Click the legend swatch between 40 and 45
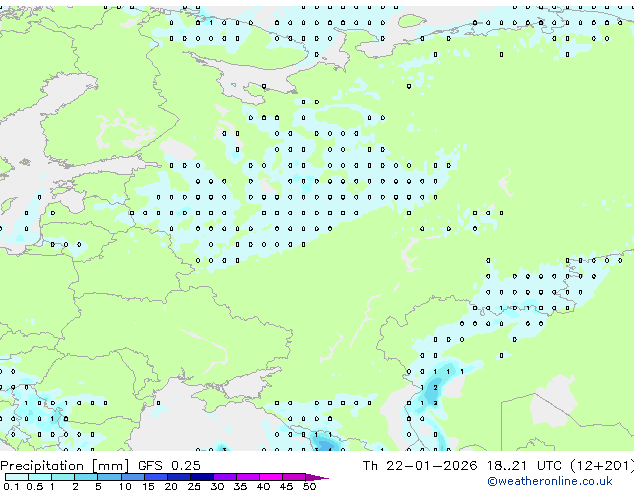 (271, 477)
